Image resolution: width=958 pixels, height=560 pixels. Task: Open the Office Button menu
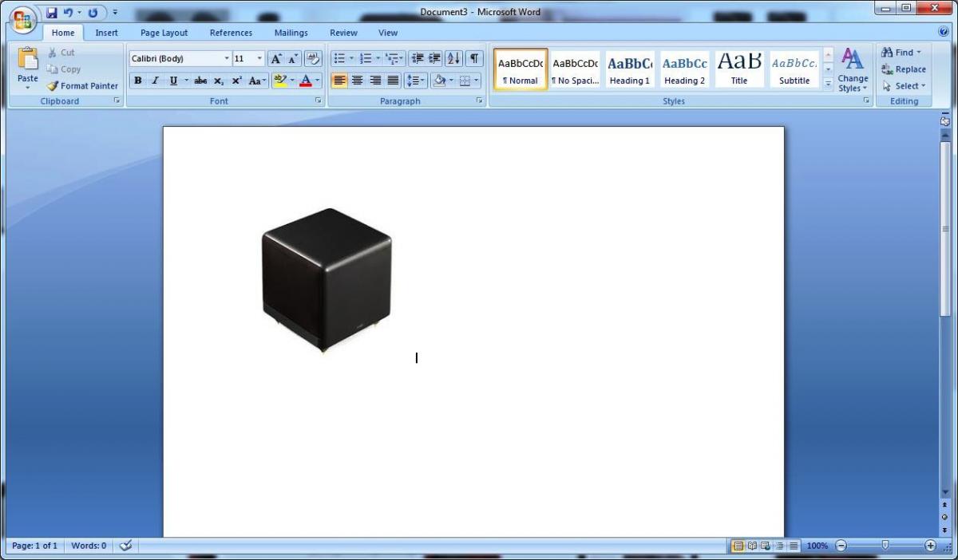(22, 19)
